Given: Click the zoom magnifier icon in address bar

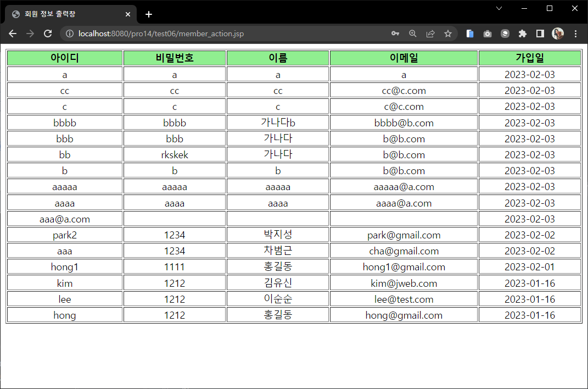Looking at the screenshot, I should pos(413,34).
